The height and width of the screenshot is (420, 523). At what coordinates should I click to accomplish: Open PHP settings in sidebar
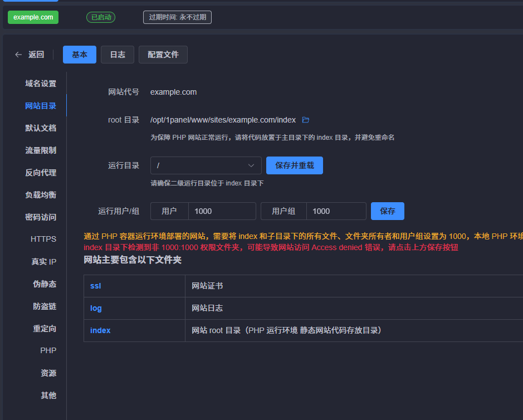[x=48, y=350]
